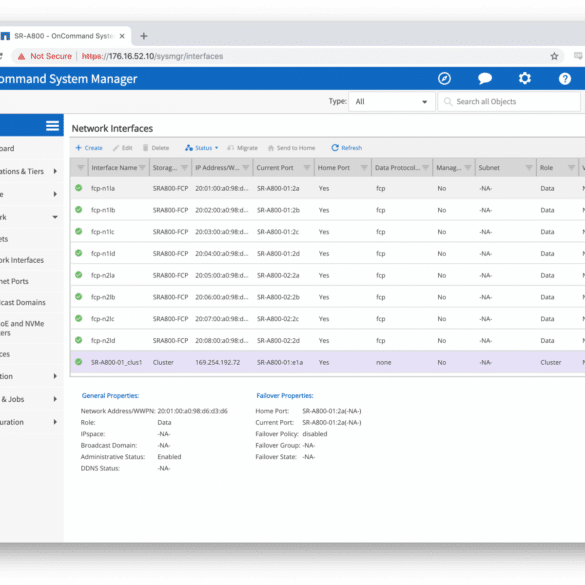Expand the Protection sidebar arrow
This screenshot has height=585, width=585.
coord(55,376)
